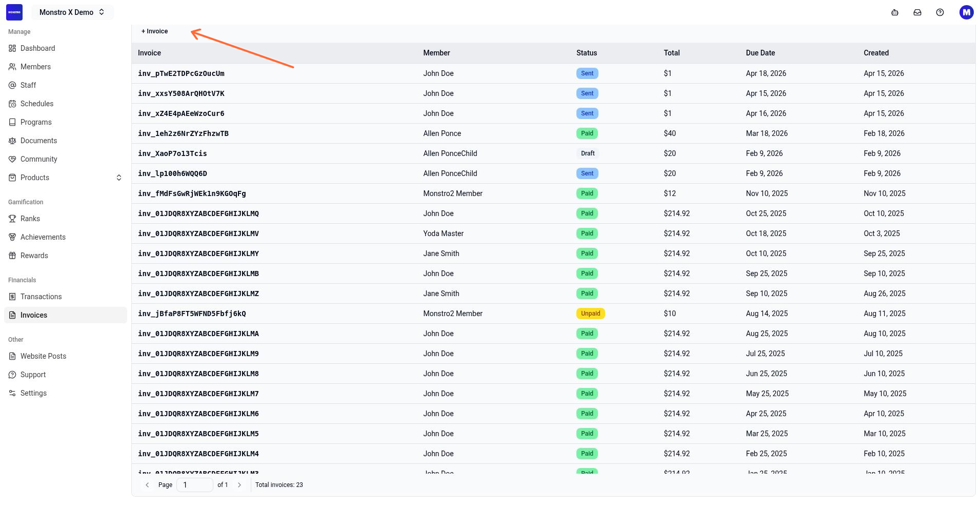980x507 pixels.
Task: Click the Members icon in sidebar
Action: 12,67
